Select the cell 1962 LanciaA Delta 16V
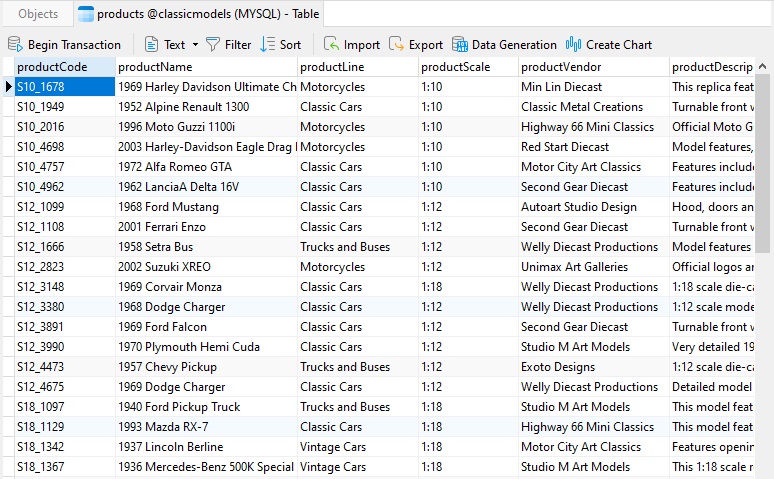This screenshot has width=774, height=479. click(206, 187)
